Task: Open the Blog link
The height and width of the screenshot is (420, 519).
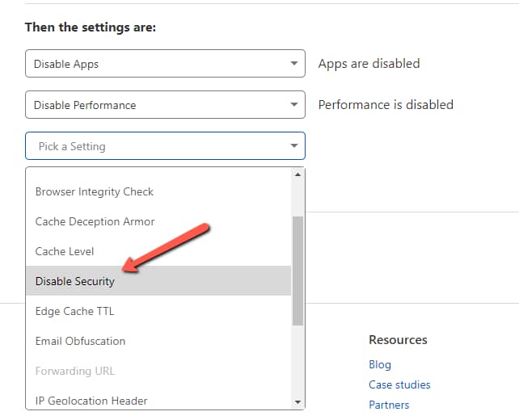Action: click(x=380, y=364)
